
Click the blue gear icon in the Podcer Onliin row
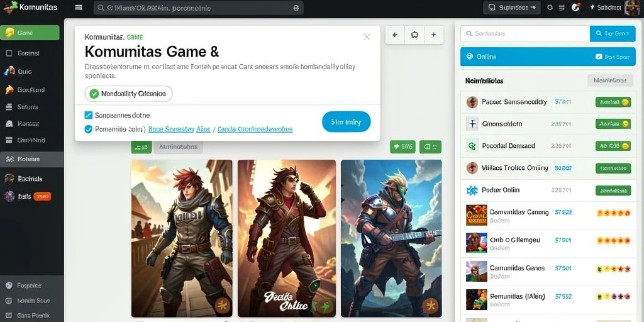[472, 190]
